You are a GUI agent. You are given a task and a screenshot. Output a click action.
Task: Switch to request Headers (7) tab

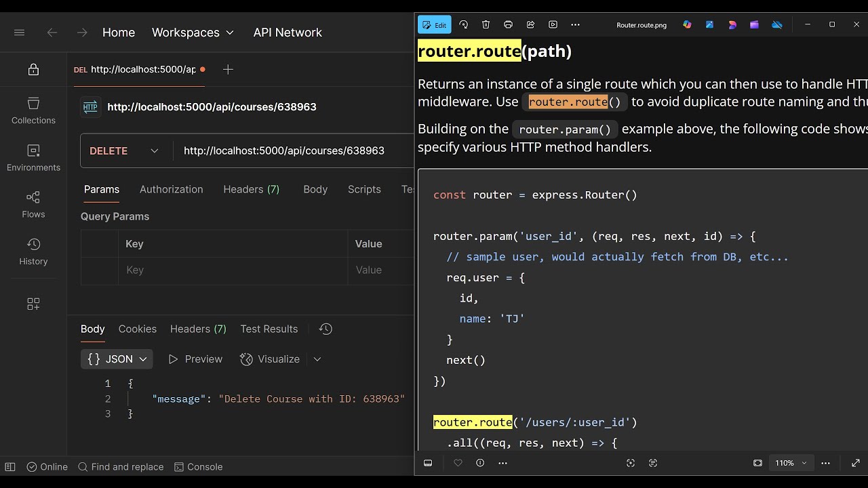[252, 190]
